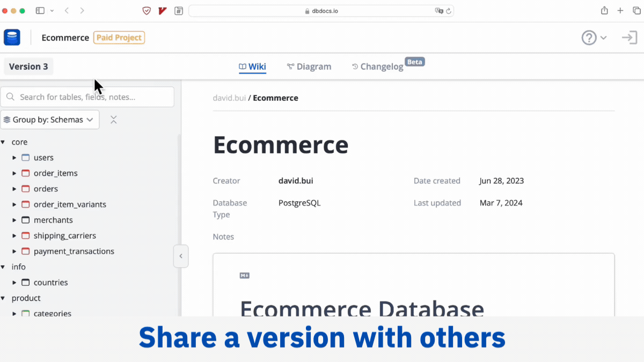Select the users table name

43,158
